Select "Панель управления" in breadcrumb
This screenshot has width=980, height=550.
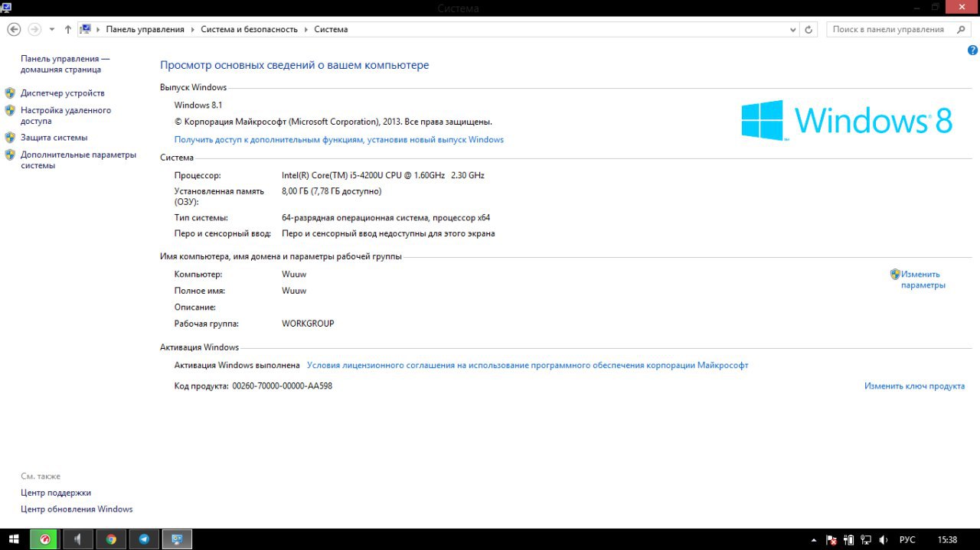(145, 29)
